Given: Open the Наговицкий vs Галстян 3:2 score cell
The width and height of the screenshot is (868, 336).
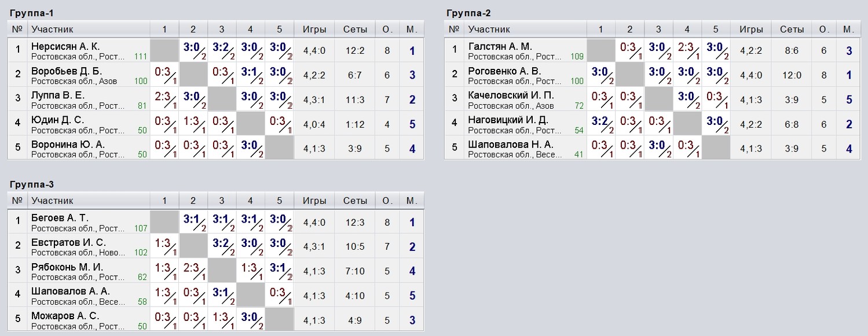Looking at the screenshot, I should [601, 123].
